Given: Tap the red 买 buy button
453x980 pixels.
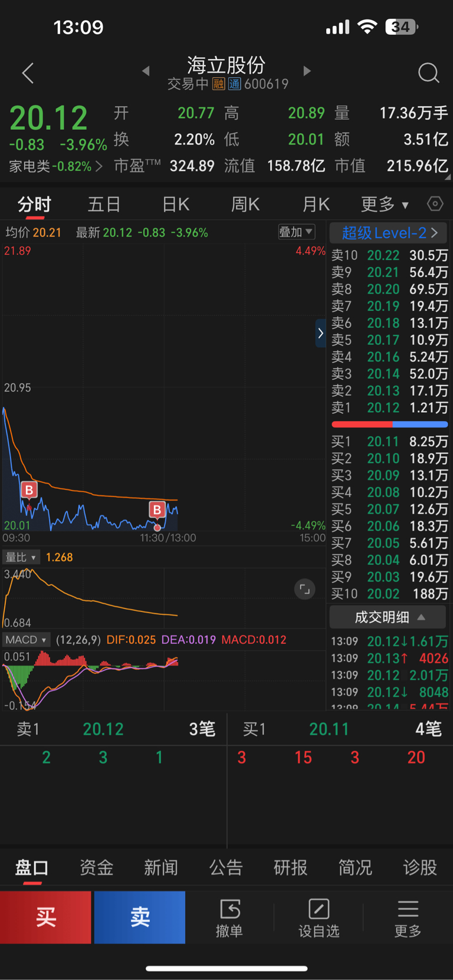Looking at the screenshot, I should pyautogui.click(x=45, y=917).
